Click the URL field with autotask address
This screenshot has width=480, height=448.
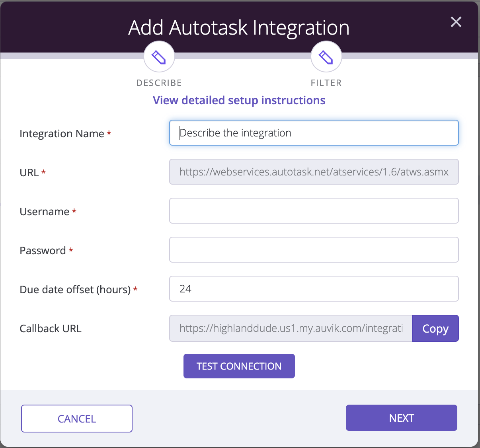coord(314,172)
